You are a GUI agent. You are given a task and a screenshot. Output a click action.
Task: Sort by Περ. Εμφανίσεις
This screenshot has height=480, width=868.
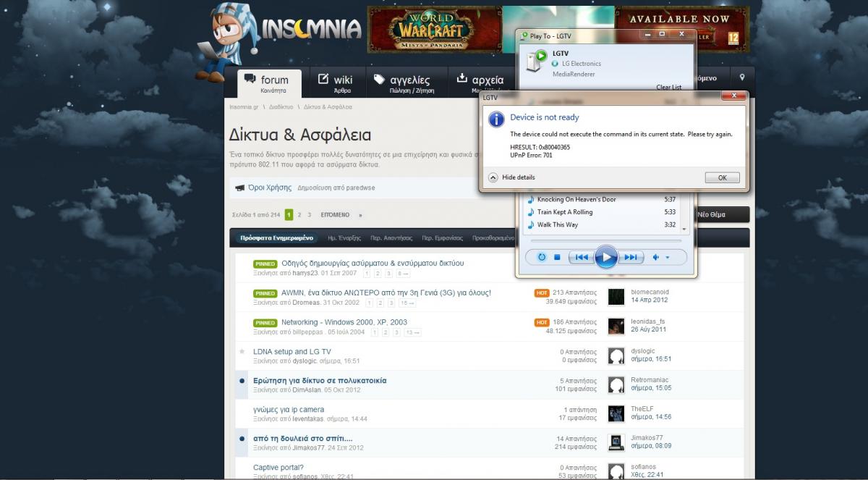tap(443, 237)
